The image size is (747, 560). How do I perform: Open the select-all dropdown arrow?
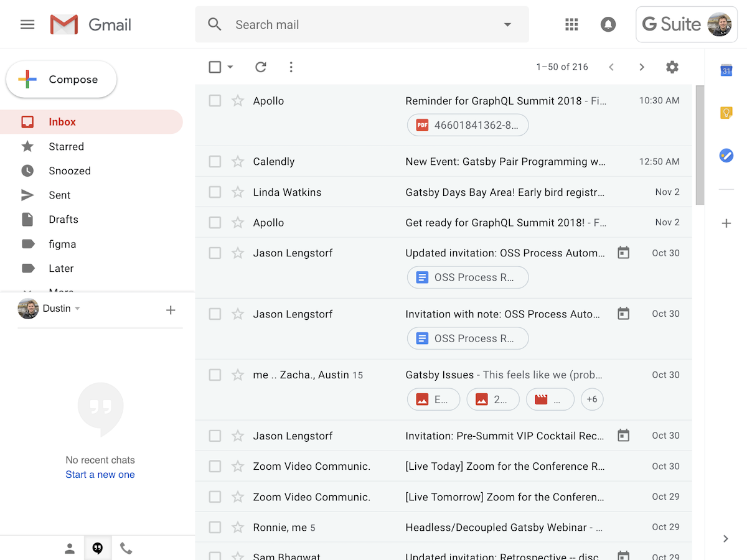(229, 67)
